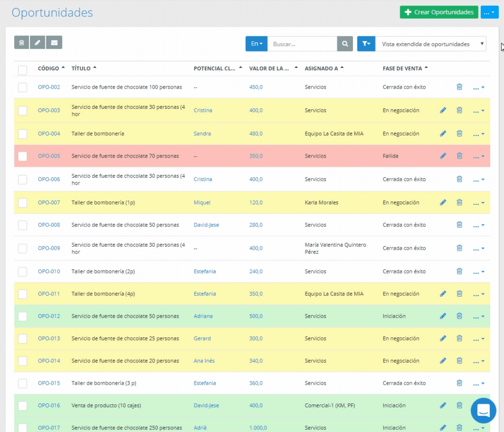This screenshot has width=504, height=432.
Task: Delete opportunity OPO-005 with trash icon
Action: click(x=459, y=156)
